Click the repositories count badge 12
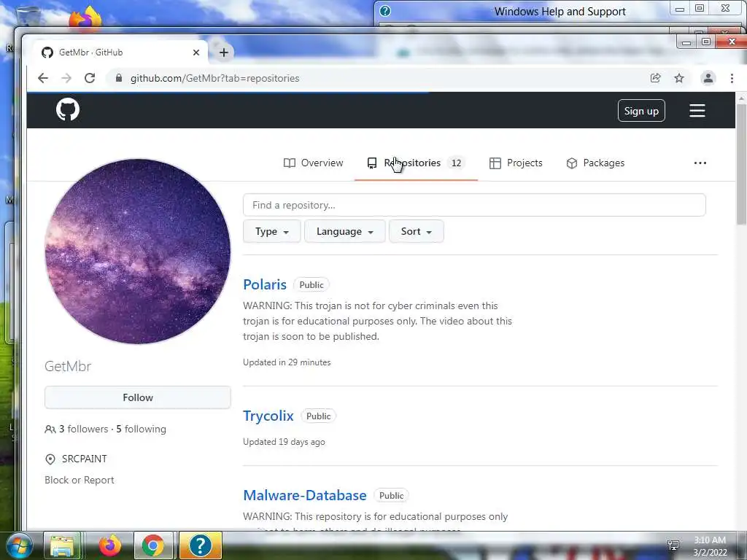The image size is (747, 560). click(x=457, y=163)
